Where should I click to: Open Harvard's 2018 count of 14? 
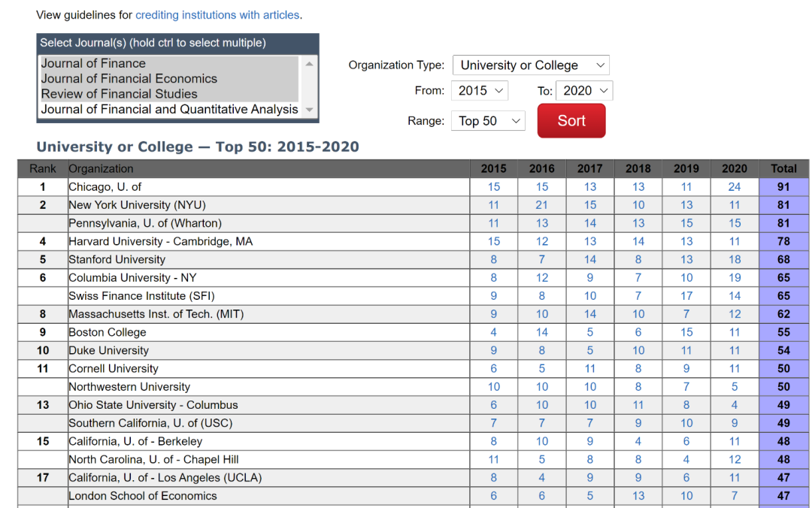[638, 241]
